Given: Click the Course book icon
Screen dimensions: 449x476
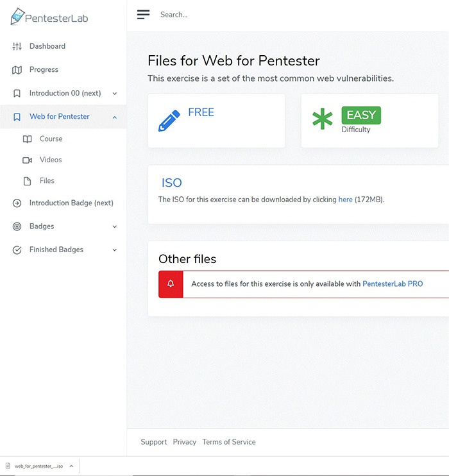Looking at the screenshot, I should click(27, 139).
